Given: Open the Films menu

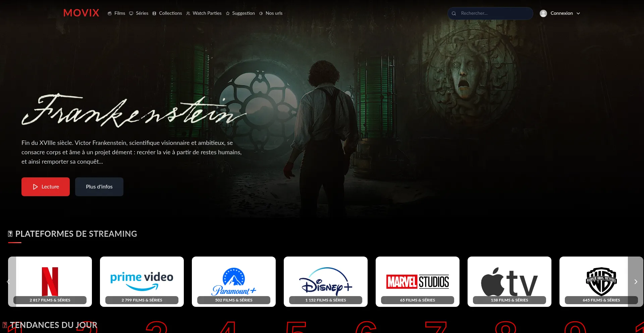Looking at the screenshot, I should pyautogui.click(x=116, y=13).
